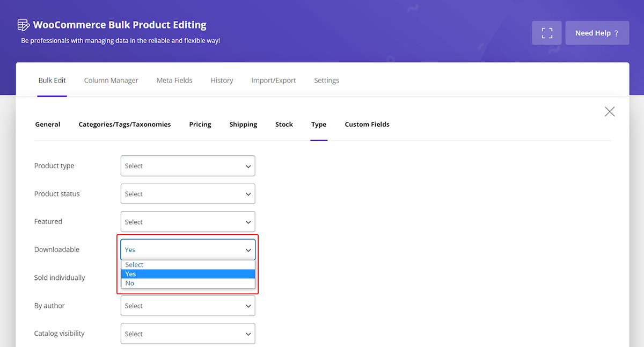Switch to the Import/Export tab
Screen dimensions: 644x347
274,80
